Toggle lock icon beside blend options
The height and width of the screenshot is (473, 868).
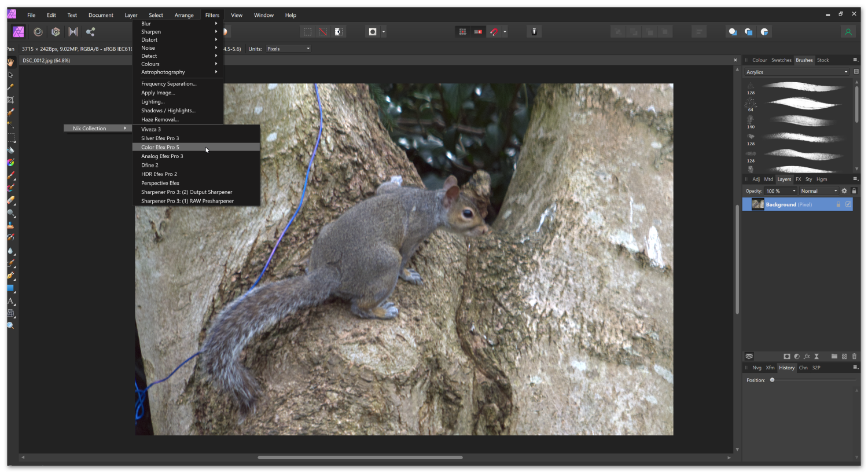click(854, 191)
